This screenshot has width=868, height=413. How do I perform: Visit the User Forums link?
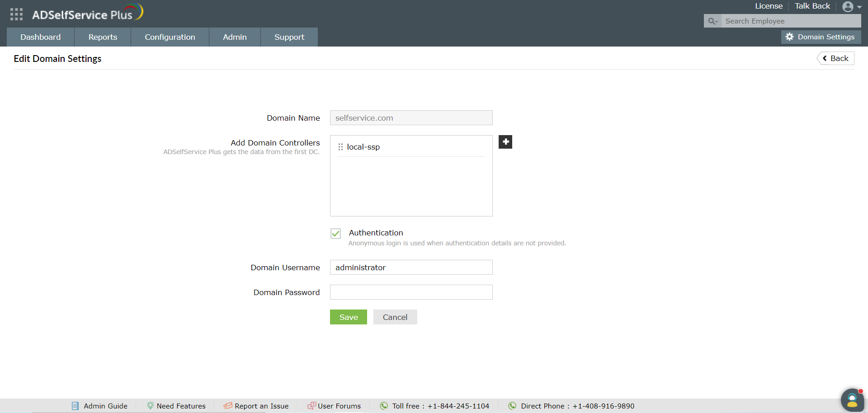(x=334, y=406)
